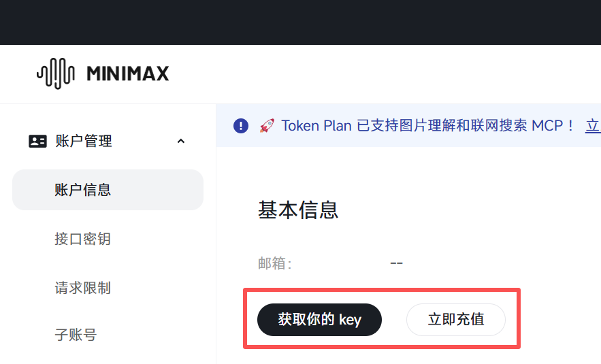Click the blue exclamation info icon in the banner
The width and height of the screenshot is (601, 364).
pos(241,126)
